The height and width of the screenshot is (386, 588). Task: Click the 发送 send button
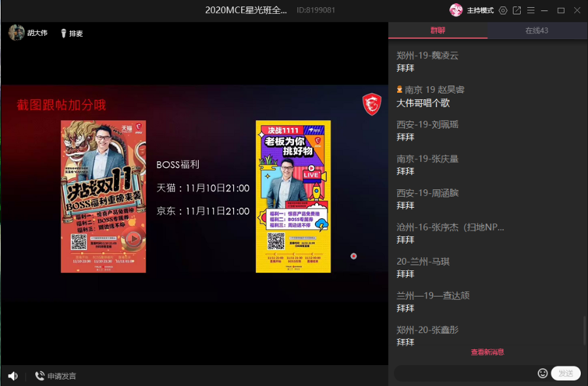[x=566, y=373]
